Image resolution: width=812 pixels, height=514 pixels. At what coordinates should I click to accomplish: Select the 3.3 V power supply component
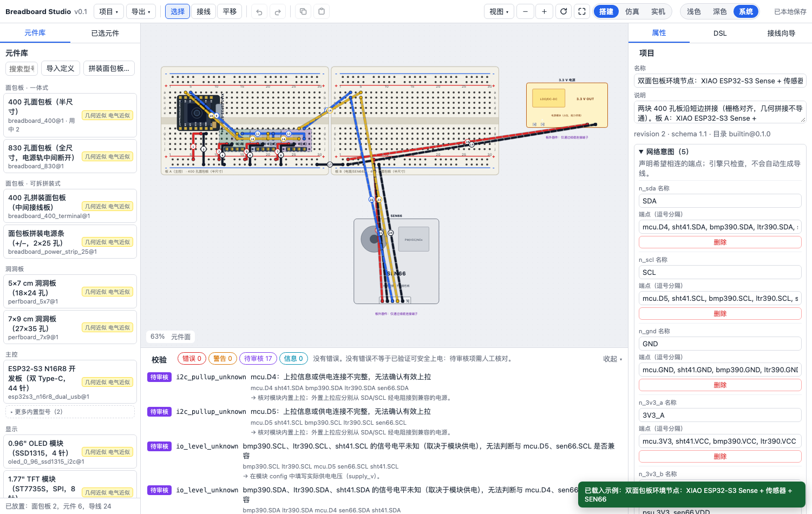pos(567,105)
